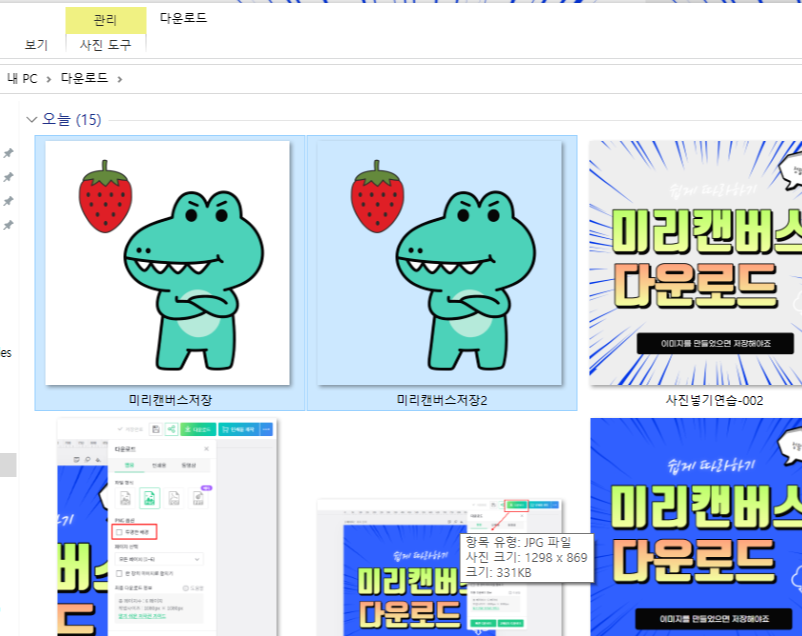Select the 미리캔버스저장2 thumbnail
This screenshot has width=802, height=636.
(439, 263)
